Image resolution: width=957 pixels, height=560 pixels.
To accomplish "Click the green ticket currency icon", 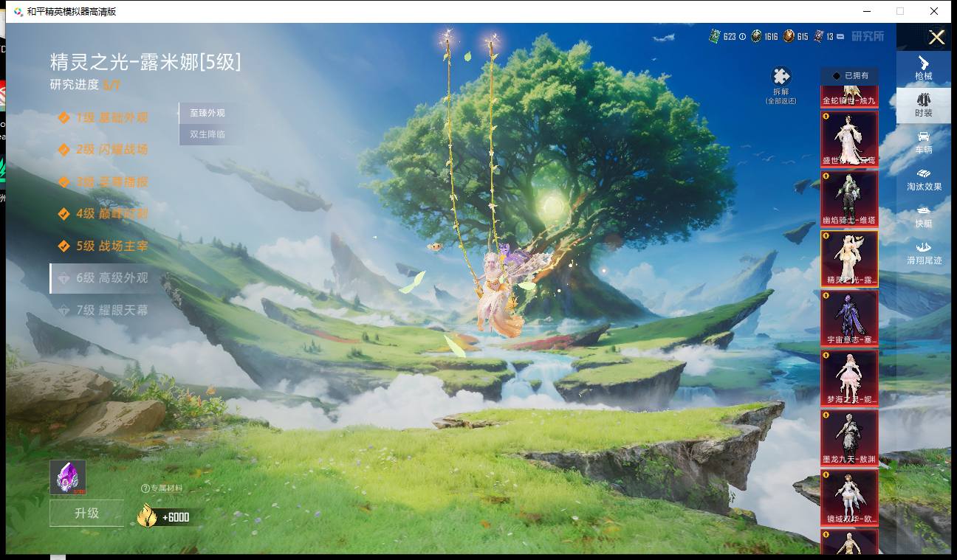I will (714, 36).
